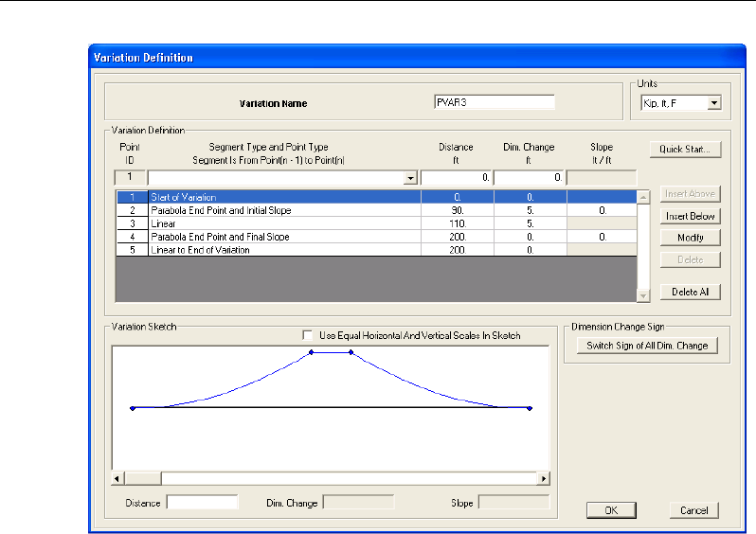Enable equal horizontal and vertical scales checkbox
756x534 pixels.
[307, 335]
